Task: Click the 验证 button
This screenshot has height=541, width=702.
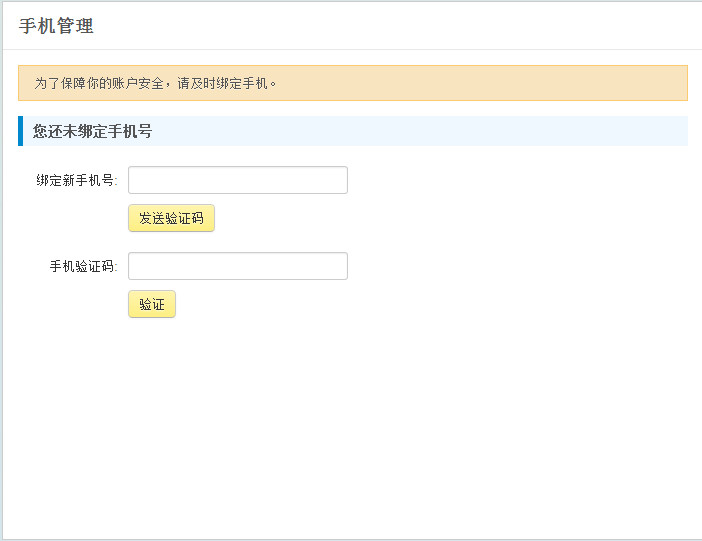Action: point(152,304)
